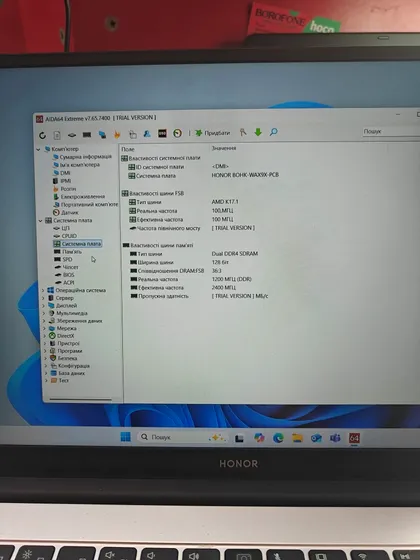This screenshot has width=420, height=560.
Task: Open the Windows Start menu
Action: coord(125,436)
